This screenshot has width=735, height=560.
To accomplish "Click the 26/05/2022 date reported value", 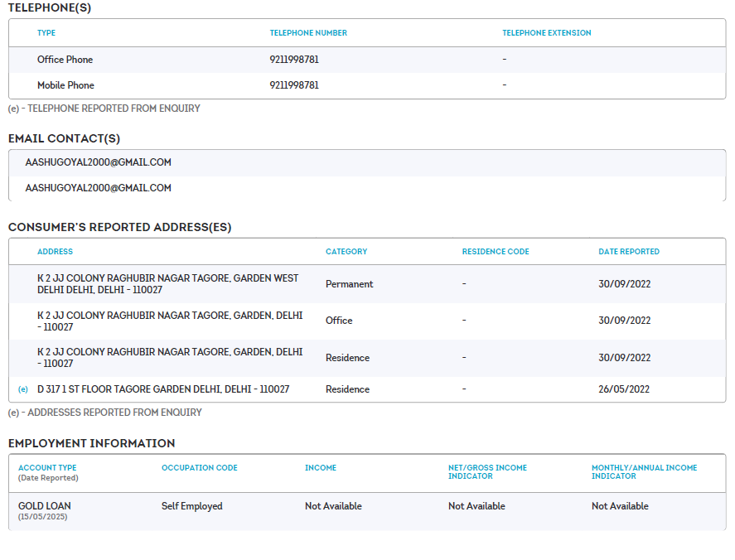I will pos(624,389).
